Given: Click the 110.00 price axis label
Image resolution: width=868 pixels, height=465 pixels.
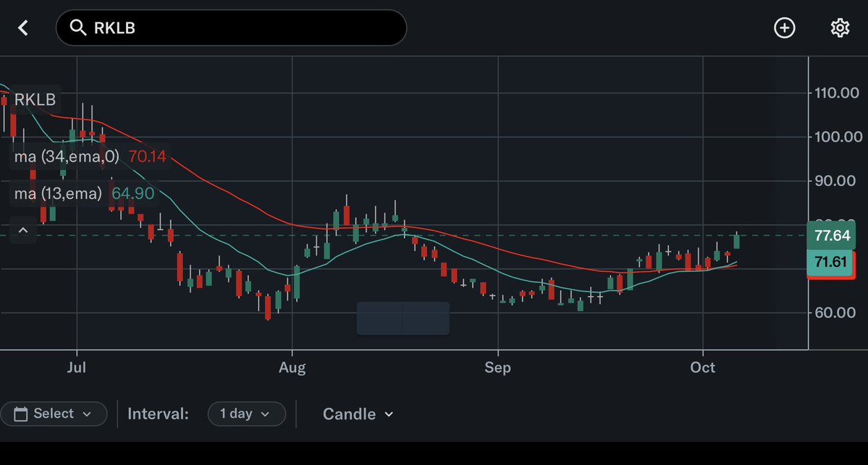Looking at the screenshot, I should [x=836, y=93].
